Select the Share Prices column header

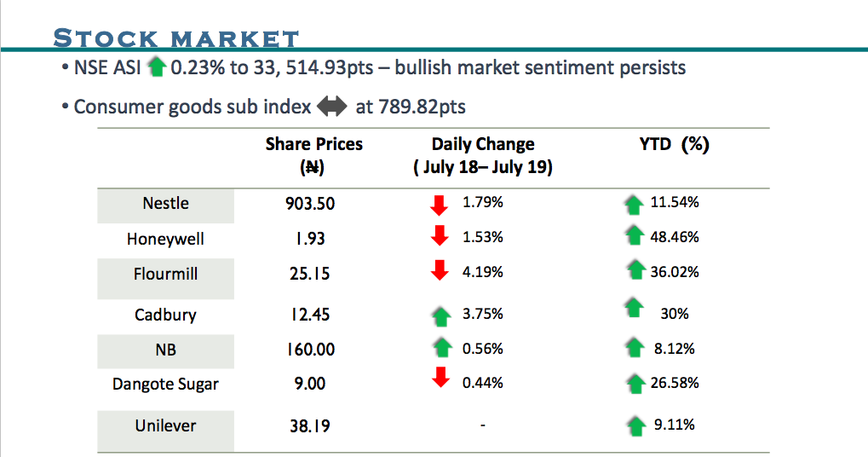pyautogui.click(x=313, y=155)
